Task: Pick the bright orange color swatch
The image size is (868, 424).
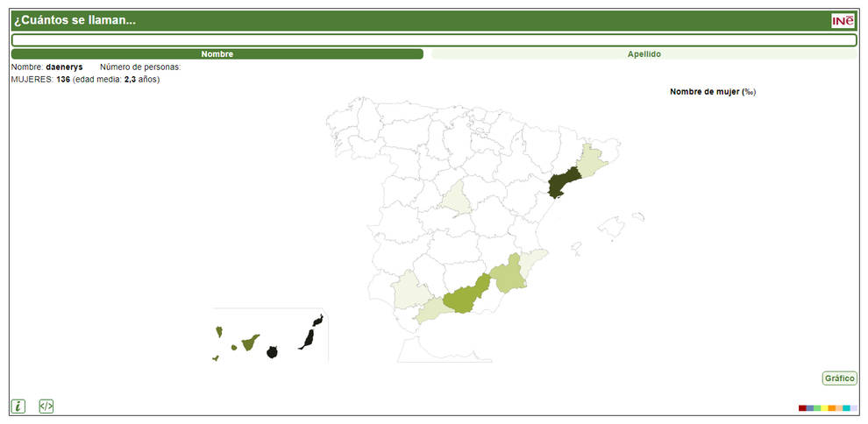Action: [831, 408]
